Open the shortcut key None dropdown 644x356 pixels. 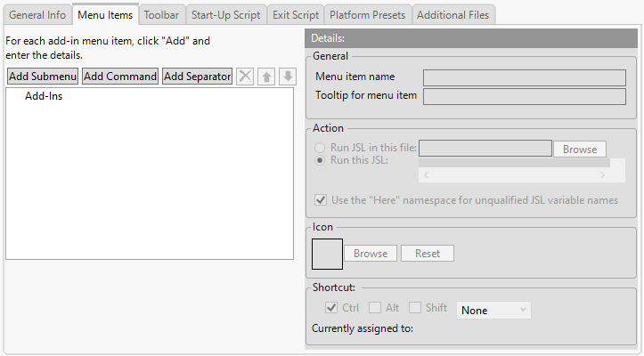pos(493,310)
